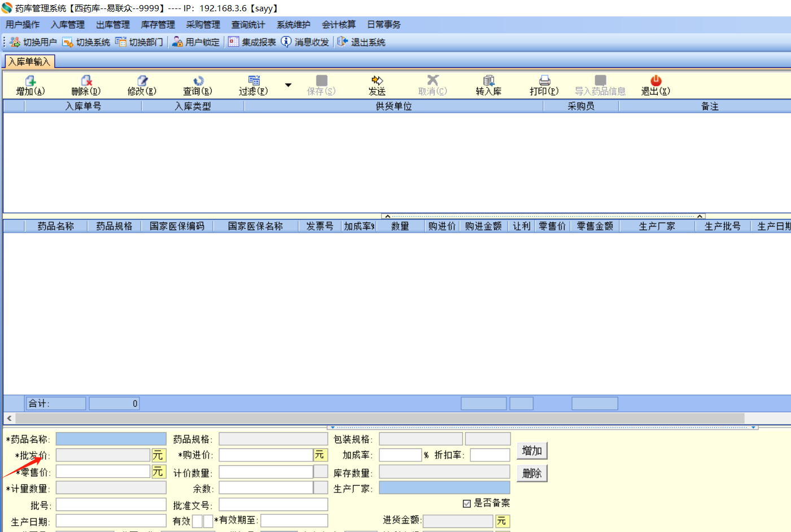Focus the *有效期至 input field
Viewport: 791px width, 532px height.
(x=294, y=521)
